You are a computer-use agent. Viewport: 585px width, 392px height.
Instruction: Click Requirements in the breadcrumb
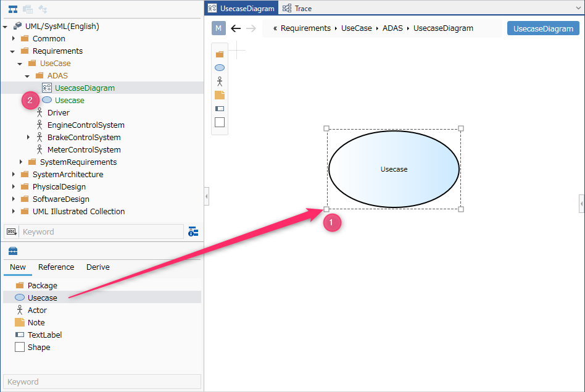tap(305, 28)
